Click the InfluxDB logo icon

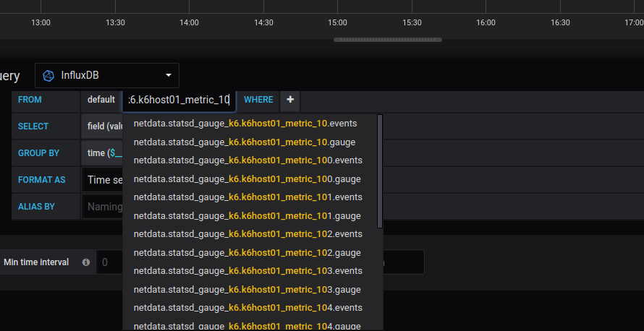tap(48, 75)
